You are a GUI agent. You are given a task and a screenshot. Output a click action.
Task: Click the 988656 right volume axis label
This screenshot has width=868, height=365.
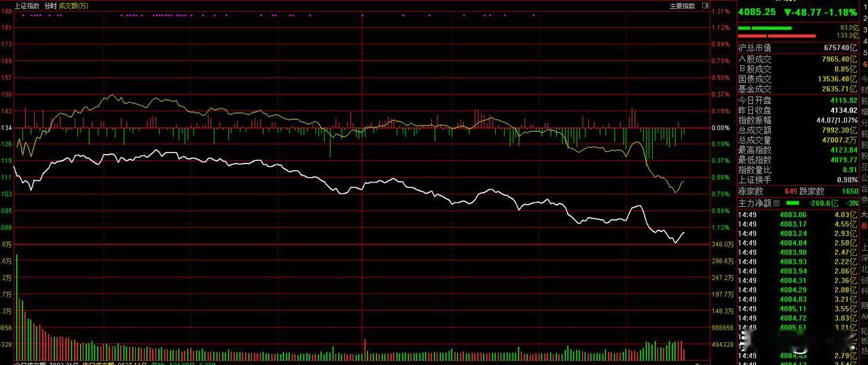pos(722,328)
